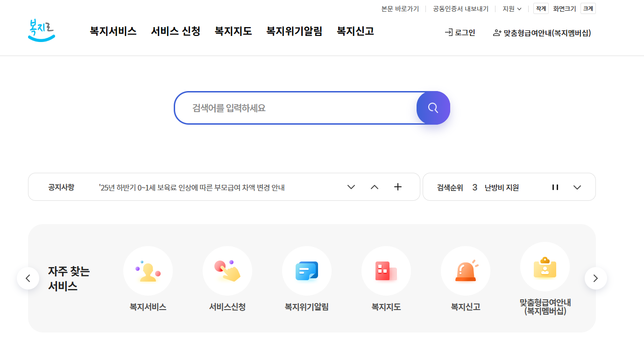644x346 pixels.
Task: Advance the service carousel with the right arrow
Action: click(x=595, y=278)
